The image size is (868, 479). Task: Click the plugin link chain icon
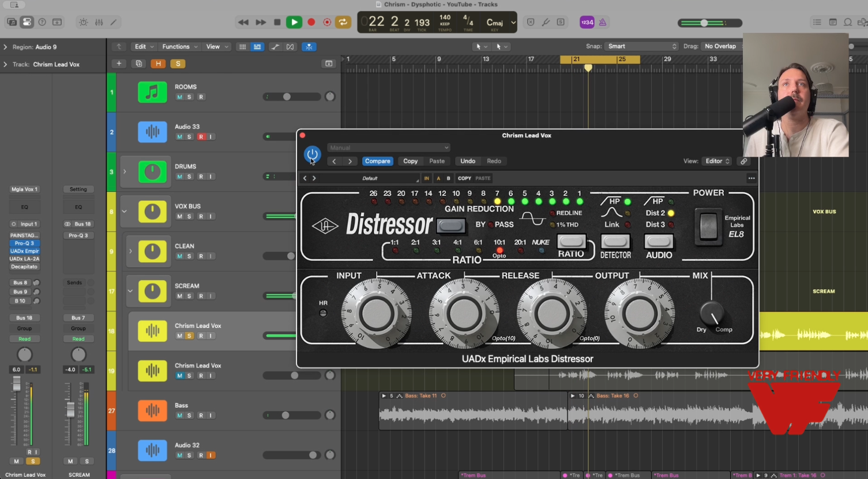(x=744, y=161)
